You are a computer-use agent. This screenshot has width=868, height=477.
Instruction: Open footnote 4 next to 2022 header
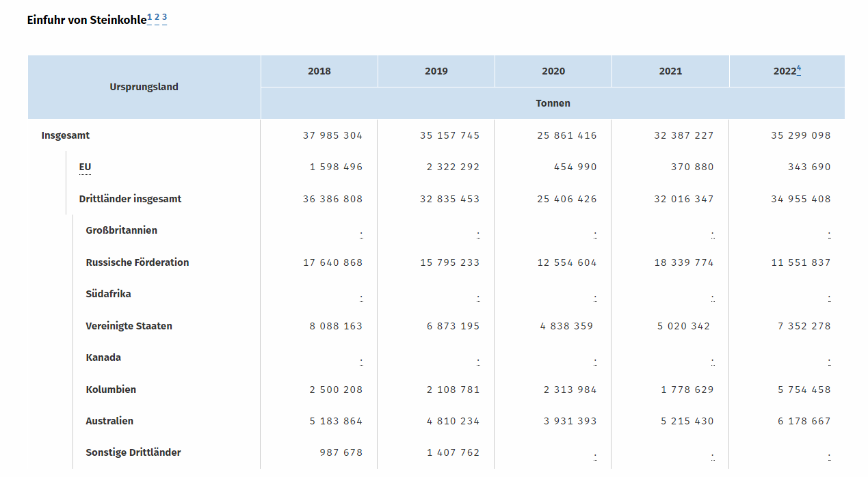(x=799, y=68)
